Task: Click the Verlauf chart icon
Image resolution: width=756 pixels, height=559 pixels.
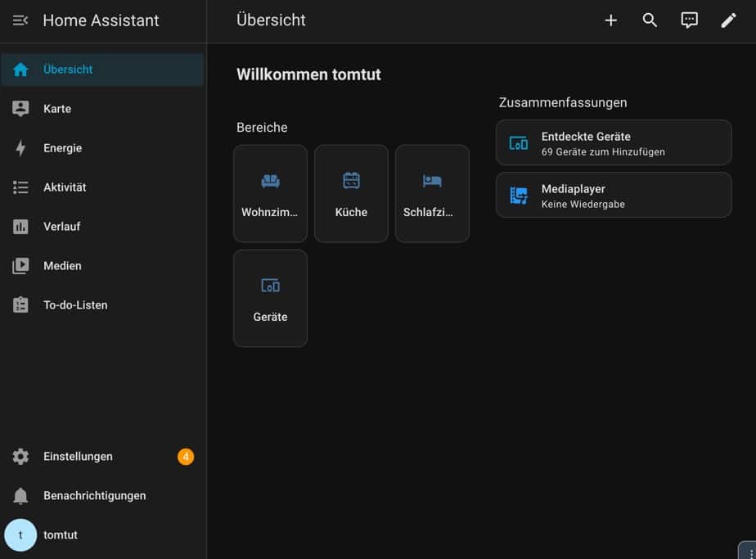Action: (20, 227)
